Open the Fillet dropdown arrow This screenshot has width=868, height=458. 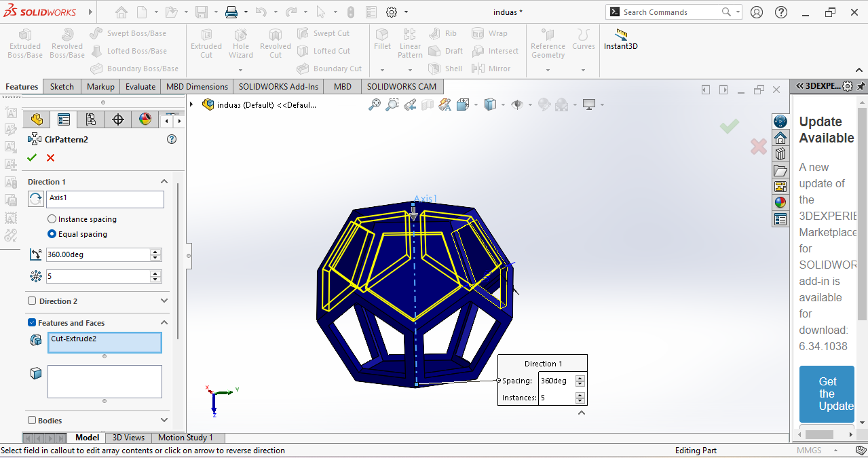[382, 70]
